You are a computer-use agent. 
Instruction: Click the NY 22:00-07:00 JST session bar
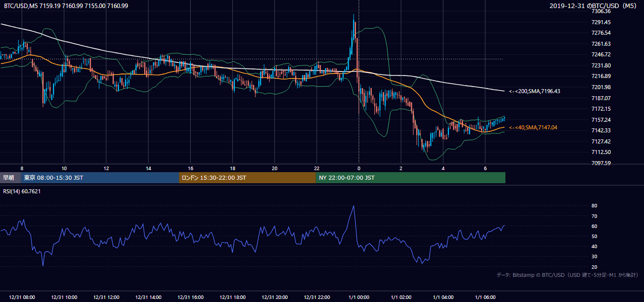pyautogui.click(x=411, y=178)
